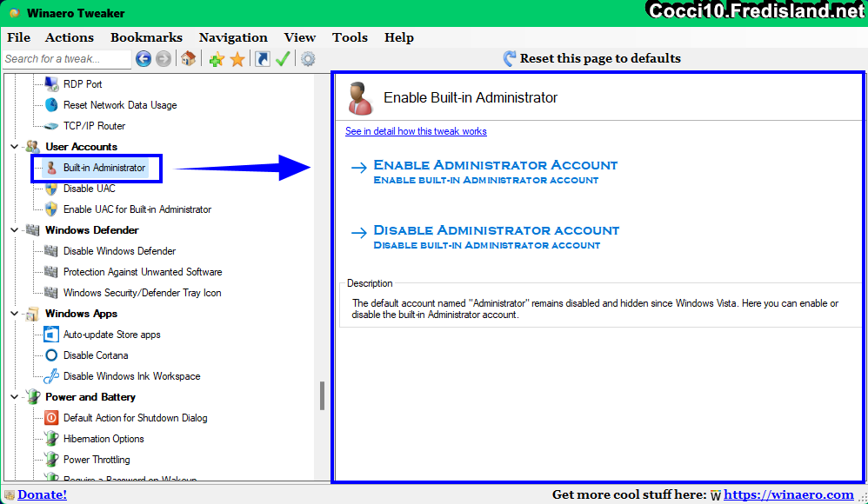Screen dimensions: 868x504
Task: Click the Auto-update Store apps icon
Action: point(51,335)
